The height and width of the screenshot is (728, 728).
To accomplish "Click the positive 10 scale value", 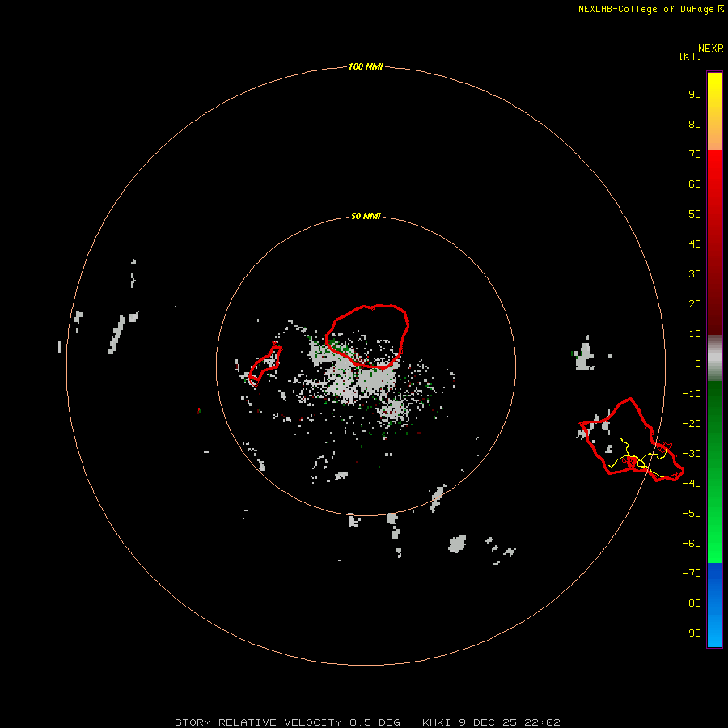I will point(695,334).
